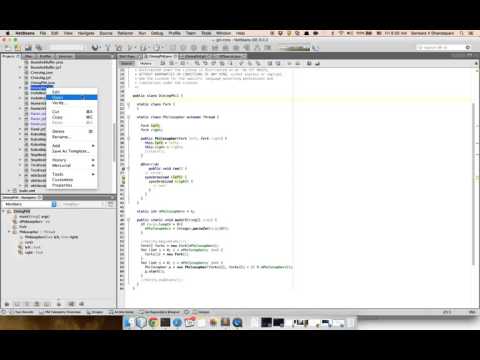Open the Refactor menu

[x=125, y=33]
